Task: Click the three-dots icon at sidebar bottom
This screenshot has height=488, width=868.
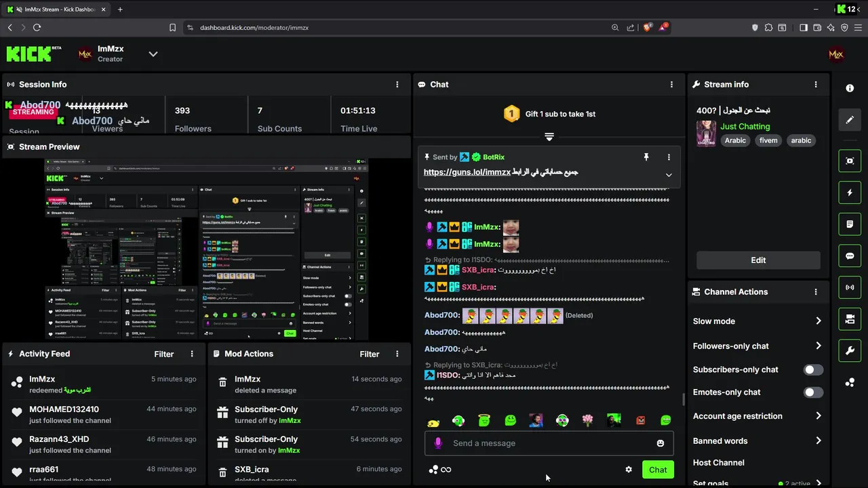Action: (850, 383)
